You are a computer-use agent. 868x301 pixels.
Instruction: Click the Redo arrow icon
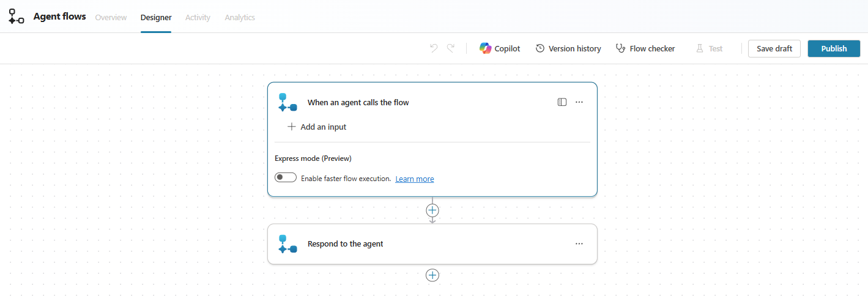[451, 48]
